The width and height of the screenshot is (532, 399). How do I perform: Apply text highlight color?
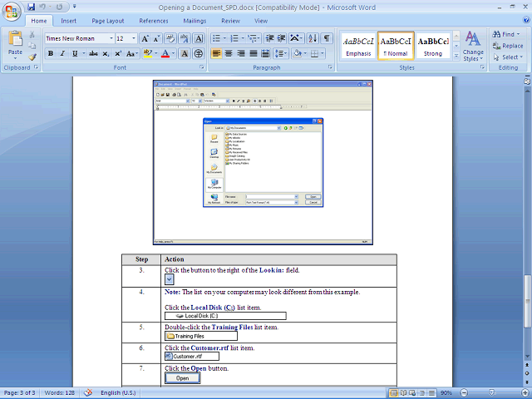pyautogui.click(x=148, y=53)
